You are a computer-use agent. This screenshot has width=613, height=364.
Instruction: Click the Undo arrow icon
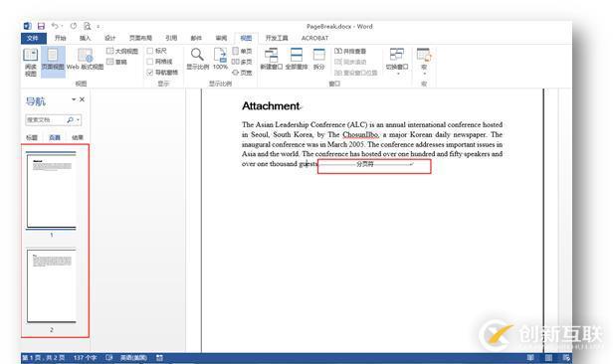(55, 26)
